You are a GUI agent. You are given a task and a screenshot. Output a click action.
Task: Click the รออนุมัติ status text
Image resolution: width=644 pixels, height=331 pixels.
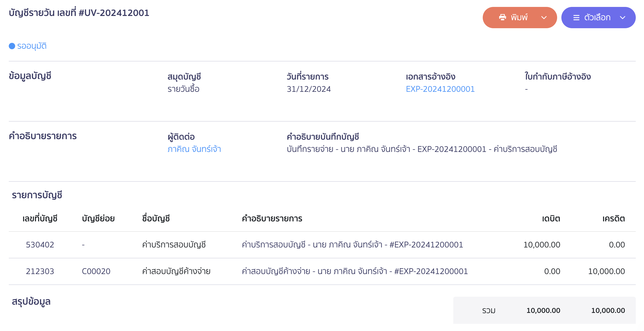[x=32, y=46]
